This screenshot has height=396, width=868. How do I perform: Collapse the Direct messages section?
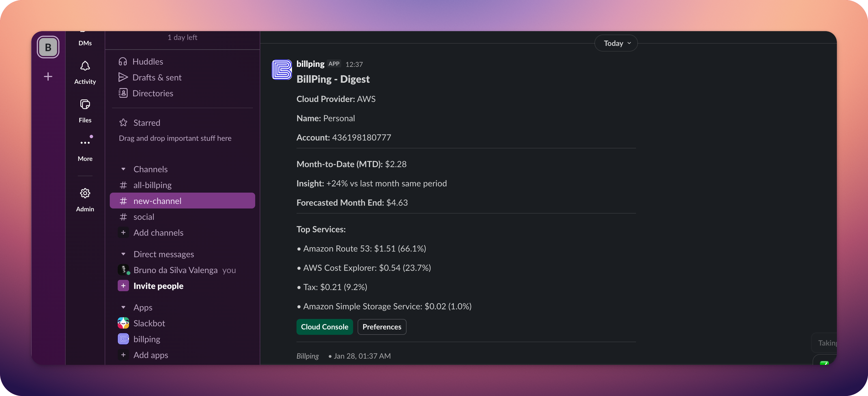123,254
